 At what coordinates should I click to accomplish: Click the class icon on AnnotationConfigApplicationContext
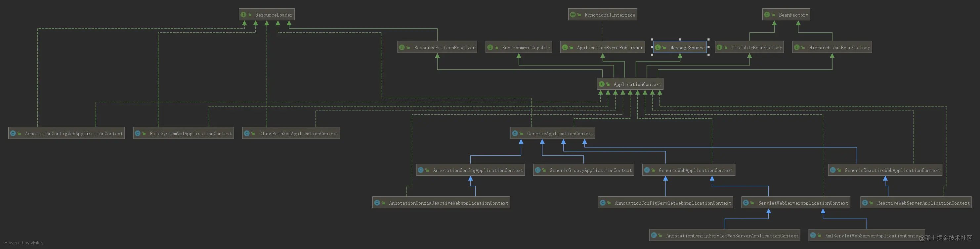421,170
